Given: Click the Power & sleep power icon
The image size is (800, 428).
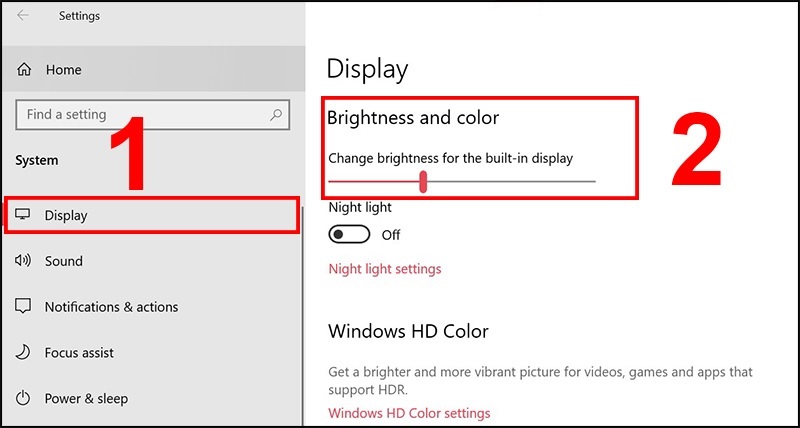Looking at the screenshot, I should pyautogui.click(x=22, y=398).
